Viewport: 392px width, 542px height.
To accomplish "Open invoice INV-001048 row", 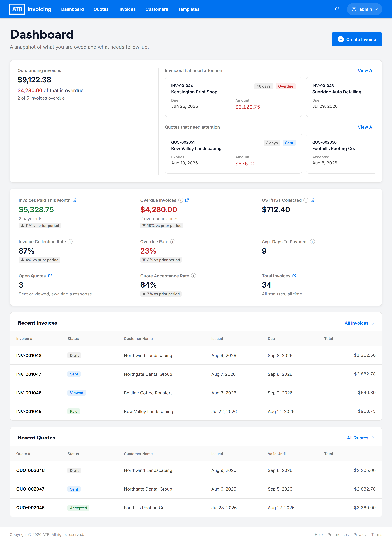I will coord(196,355).
